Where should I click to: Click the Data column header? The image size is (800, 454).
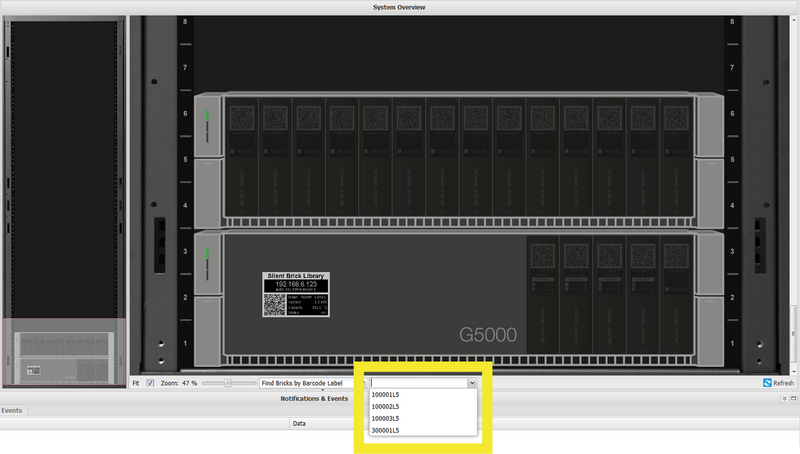click(299, 423)
